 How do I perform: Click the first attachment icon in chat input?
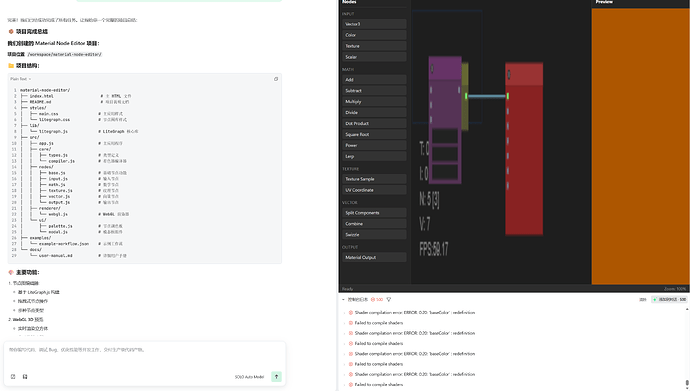(x=13, y=376)
